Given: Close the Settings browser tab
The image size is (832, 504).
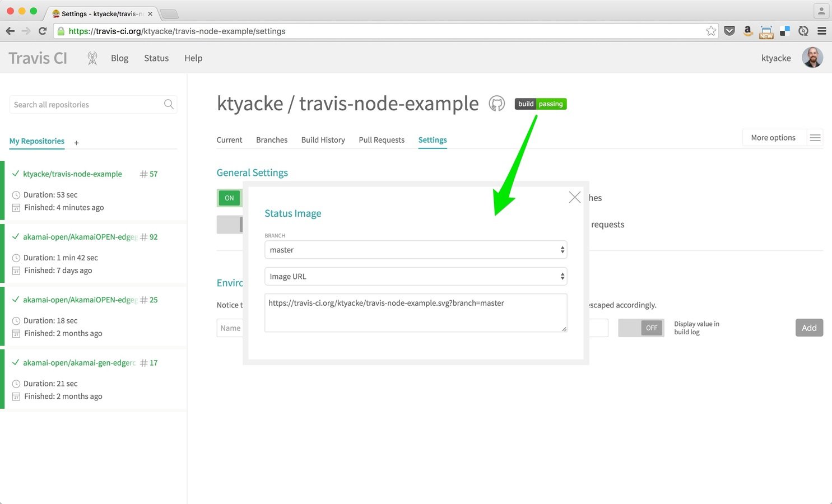Looking at the screenshot, I should [150, 14].
